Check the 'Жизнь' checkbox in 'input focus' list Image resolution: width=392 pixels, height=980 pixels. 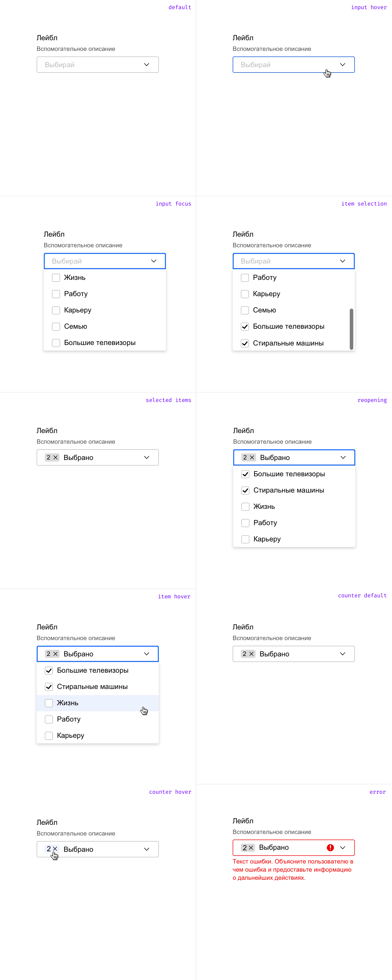pyautogui.click(x=56, y=278)
